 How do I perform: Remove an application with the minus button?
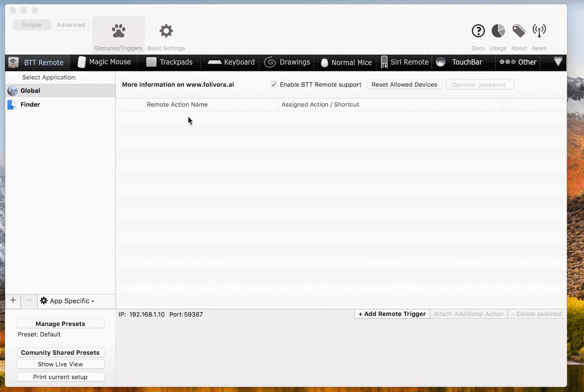point(29,300)
